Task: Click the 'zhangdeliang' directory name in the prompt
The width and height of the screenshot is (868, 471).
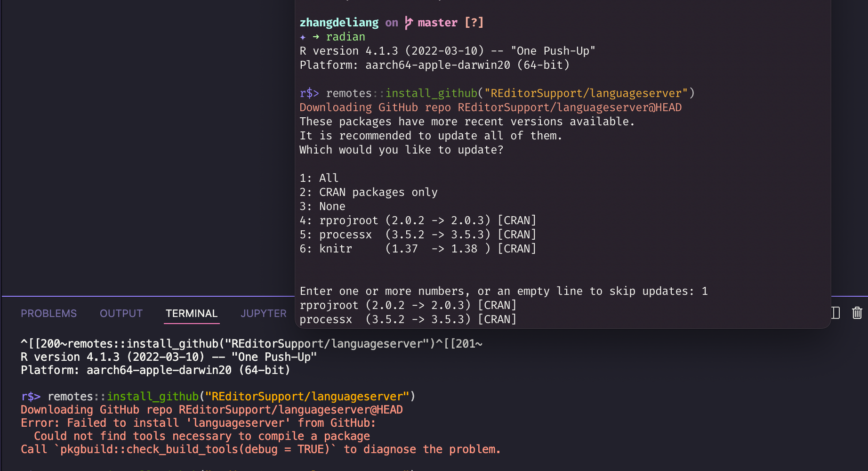Action: tap(339, 23)
